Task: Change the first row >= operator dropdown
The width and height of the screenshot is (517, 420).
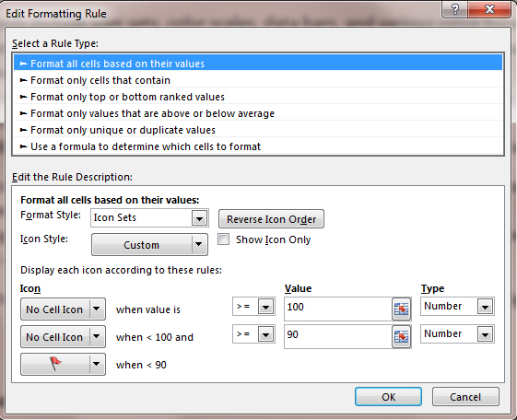Action: [x=253, y=307]
